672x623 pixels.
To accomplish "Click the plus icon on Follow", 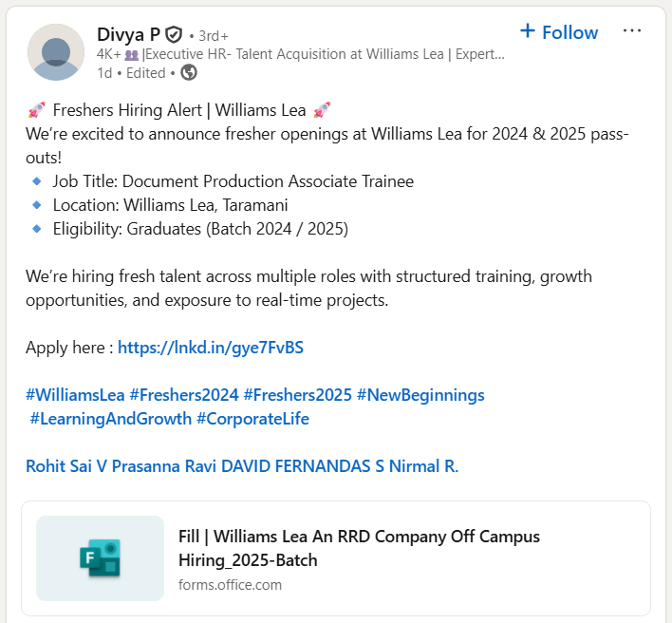I will pos(528,31).
